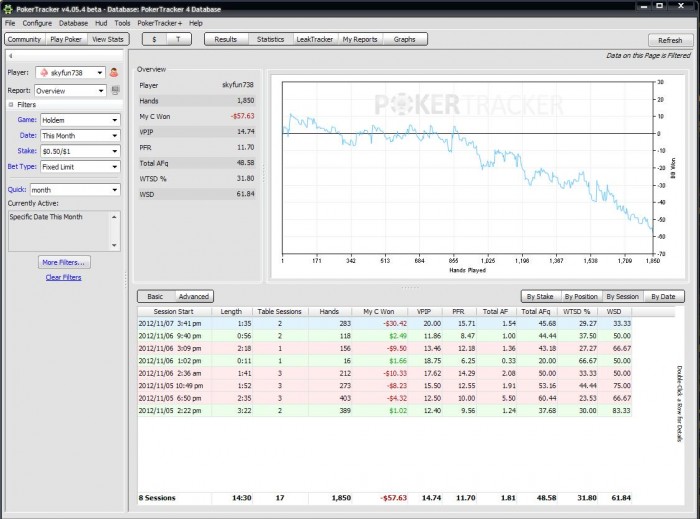Select the Basic view toggle
Viewport: 700px width, 519px height.
pyautogui.click(x=155, y=296)
